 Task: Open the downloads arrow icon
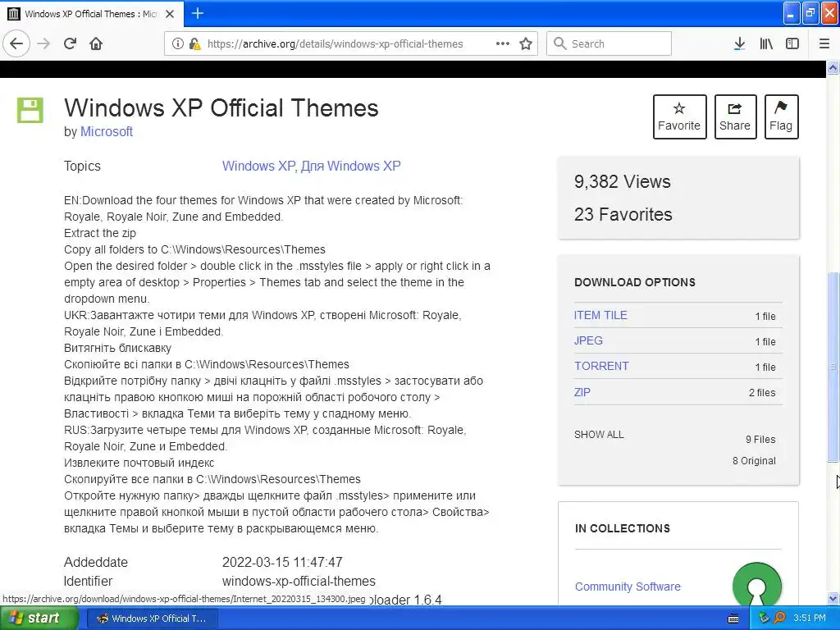tap(739, 43)
